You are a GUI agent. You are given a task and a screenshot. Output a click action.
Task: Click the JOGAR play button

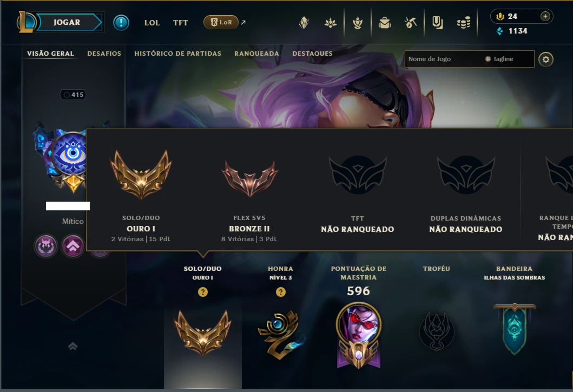pyautogui.click(x=67, y=22)
